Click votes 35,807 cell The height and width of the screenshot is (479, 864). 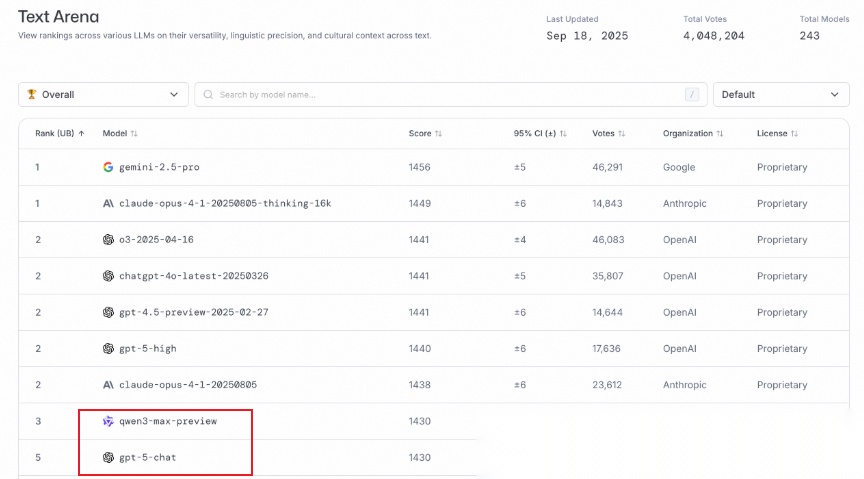click(x=608, y=276)
